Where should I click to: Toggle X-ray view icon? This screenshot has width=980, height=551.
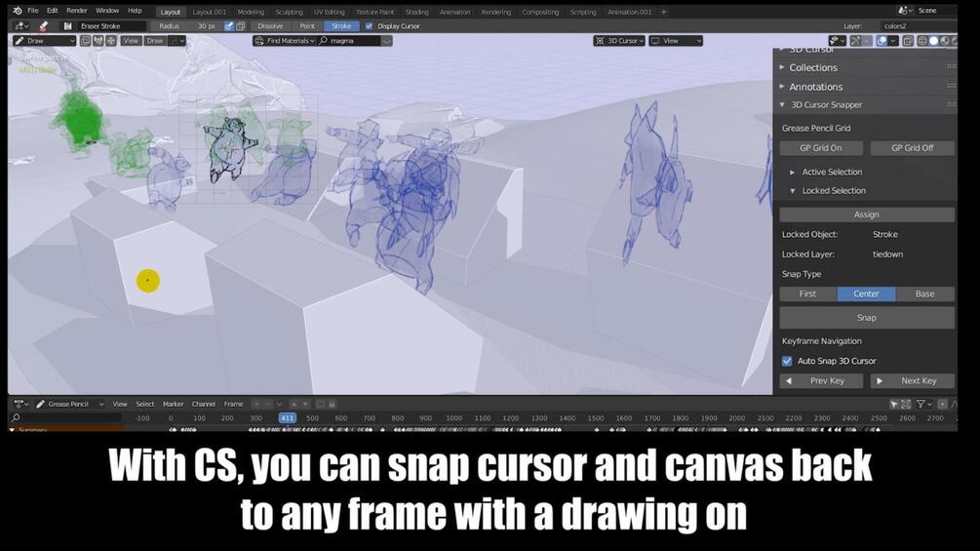tap(908, 41)
